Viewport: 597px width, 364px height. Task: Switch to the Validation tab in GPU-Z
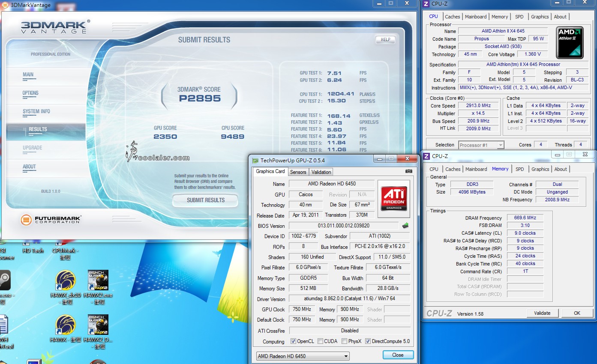321,172
